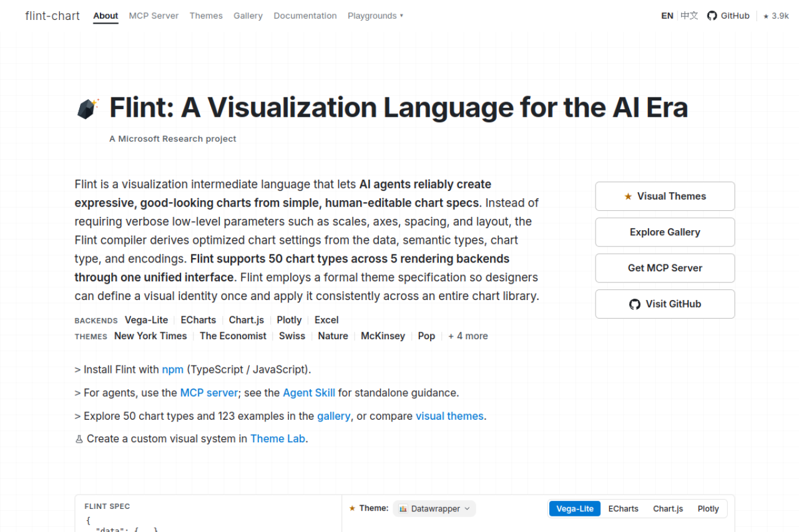Expand the Datawrapper theme selector
This screenshot has width=799, height=532.
coord(434,509)
